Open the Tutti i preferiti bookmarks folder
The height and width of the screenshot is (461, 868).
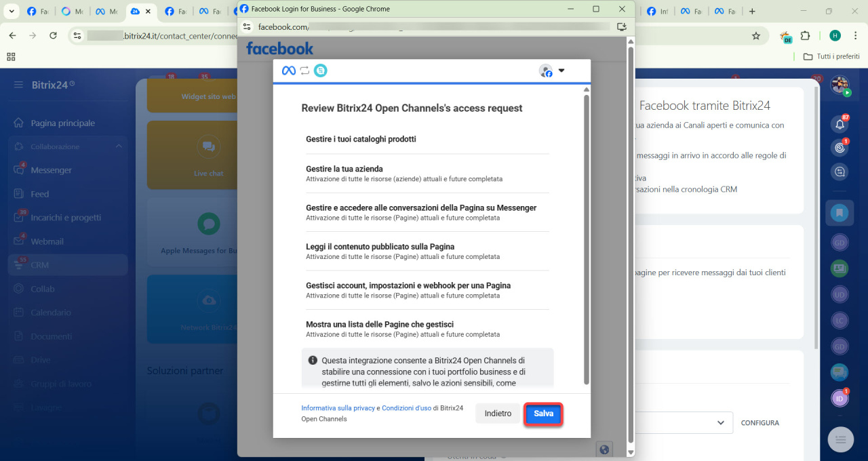(x=831, y=56)
